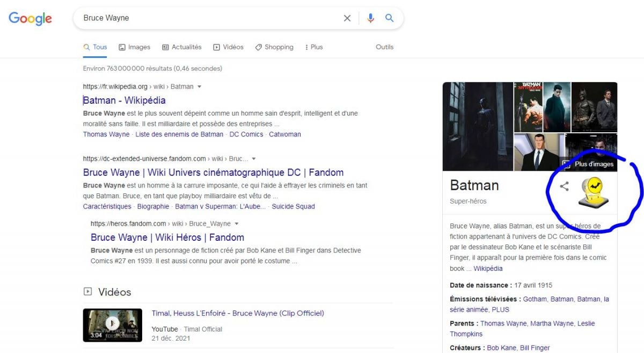
Task: Open Thomas Wayne sitelink
Action: click(106, 134)
